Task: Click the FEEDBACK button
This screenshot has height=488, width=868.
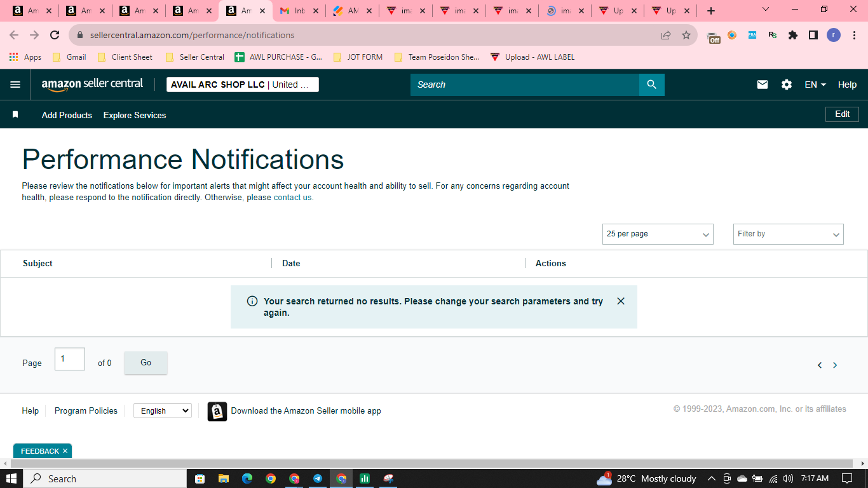Action: pyautogui.click(x=39, y=451)
